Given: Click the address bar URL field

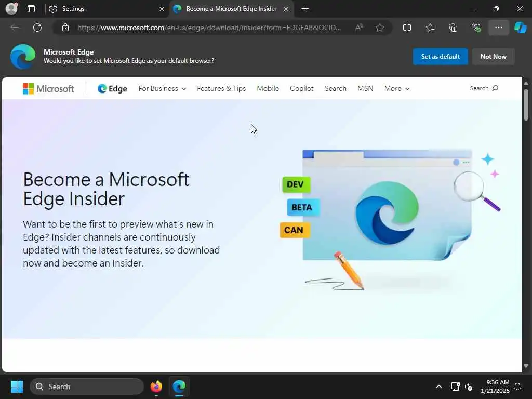Looking at the screenshot, I should click(209, 28).
